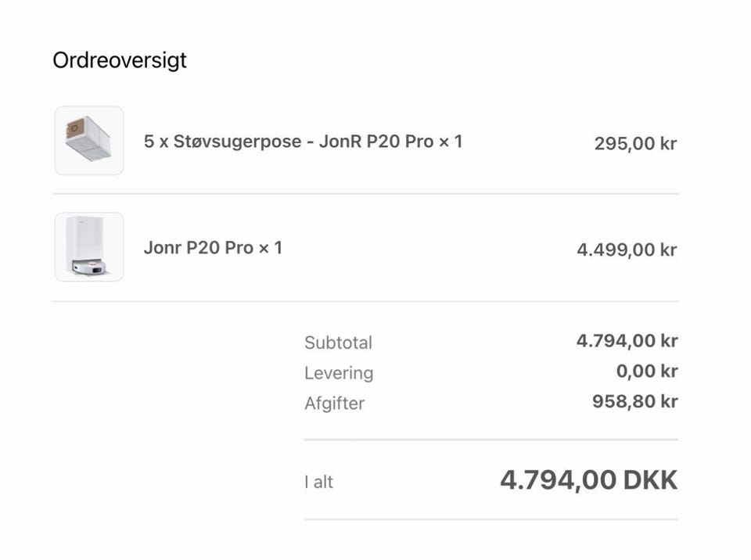Click the × 1 quantity of Jonr P20 Pro
The width and height of the screenshot is (751, 560).
pos(271,248)
